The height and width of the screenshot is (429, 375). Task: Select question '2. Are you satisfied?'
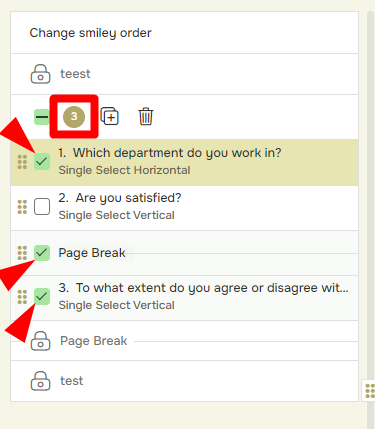point(120,198)
